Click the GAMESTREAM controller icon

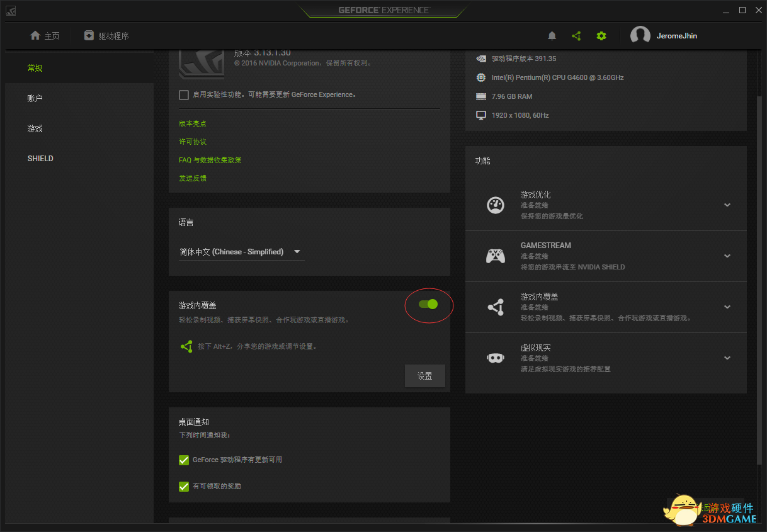(x=496, y=256)
